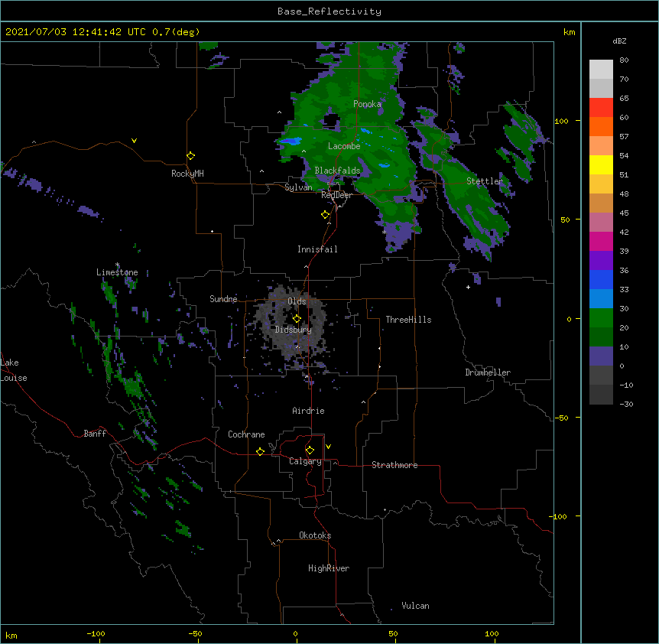Select the Vulcan label
The width and height of the screenshot is (659, 644).
click(415, 606)
